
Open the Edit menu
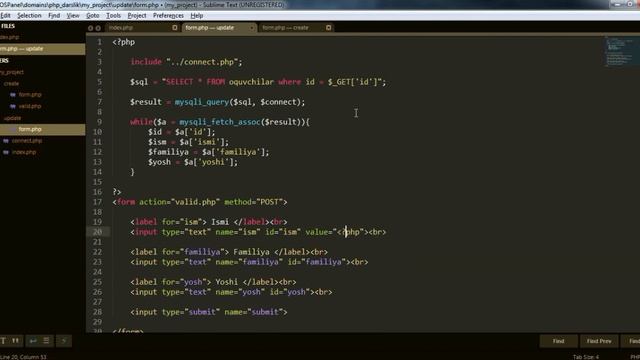5,16
